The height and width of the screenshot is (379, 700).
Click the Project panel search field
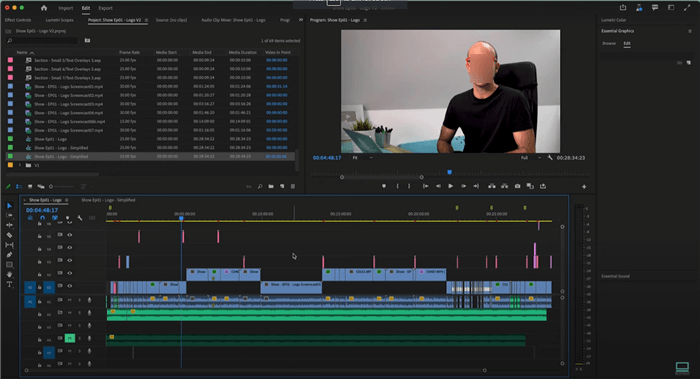[42, 41]
